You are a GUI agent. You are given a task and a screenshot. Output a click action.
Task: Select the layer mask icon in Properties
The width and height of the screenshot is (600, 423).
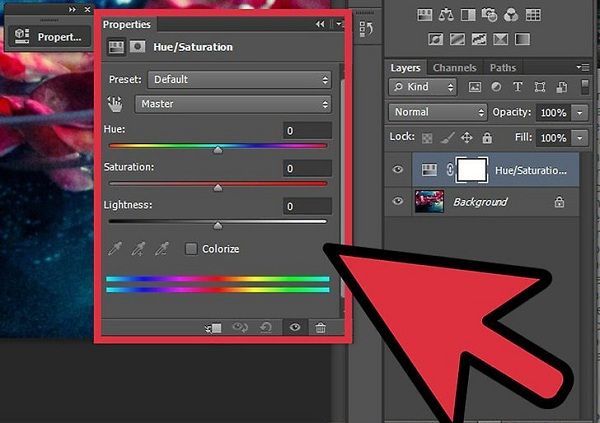point(137,46)
